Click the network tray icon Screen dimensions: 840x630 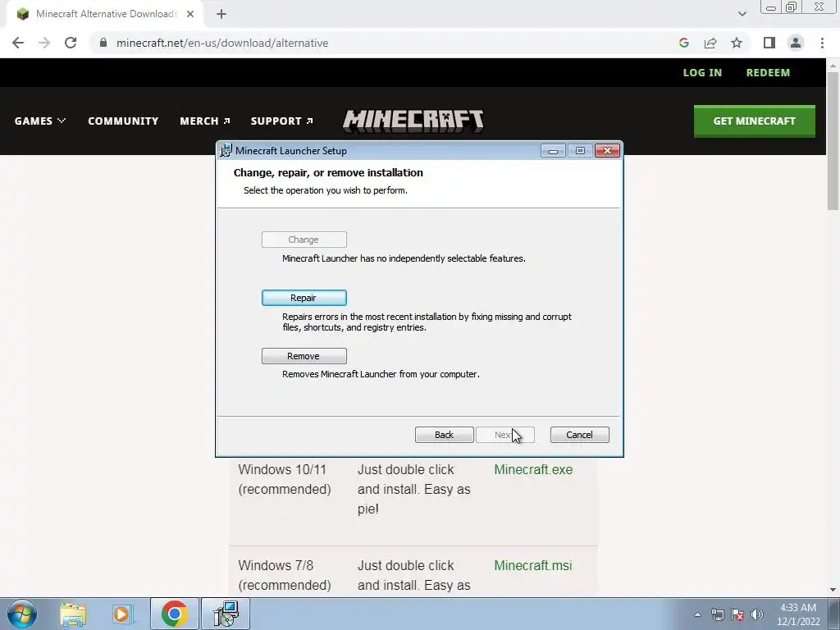pyautogui.click(x=717, y=614)
